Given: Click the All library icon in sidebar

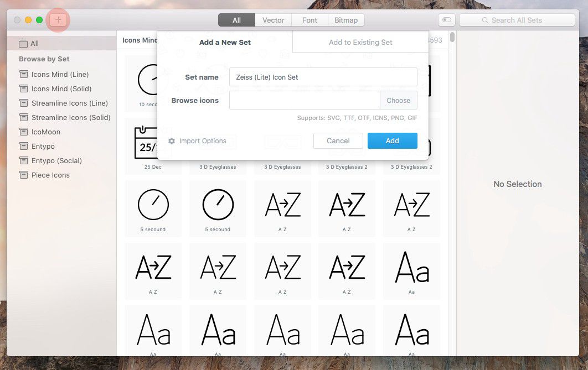Looking at the screenshot, I should 23,43.
